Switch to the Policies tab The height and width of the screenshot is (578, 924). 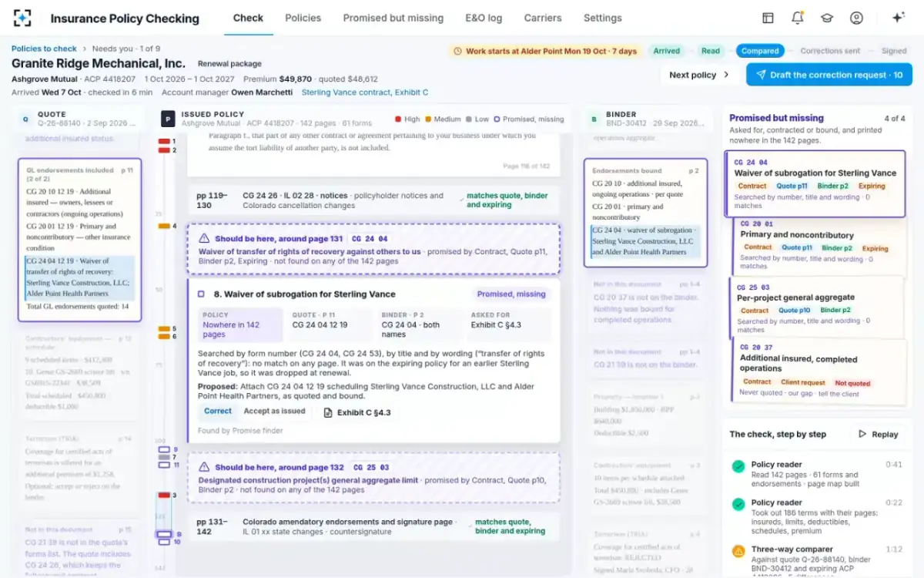303,18
